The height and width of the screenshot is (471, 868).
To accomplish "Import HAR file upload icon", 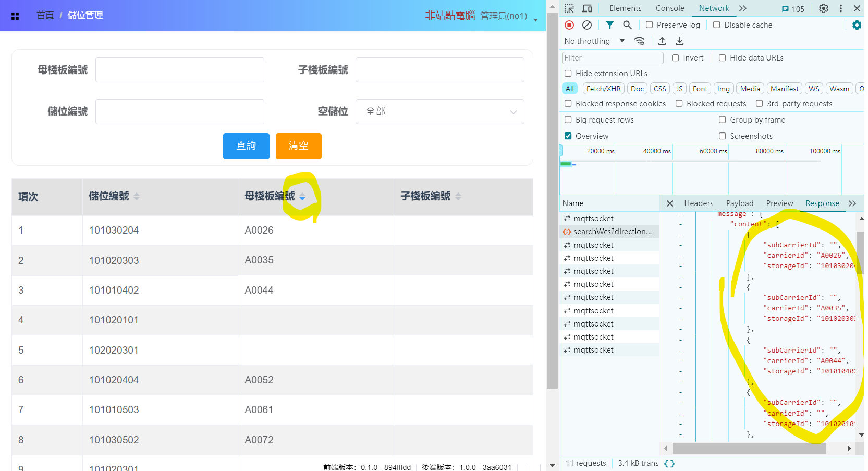I will tap(662, 41).
